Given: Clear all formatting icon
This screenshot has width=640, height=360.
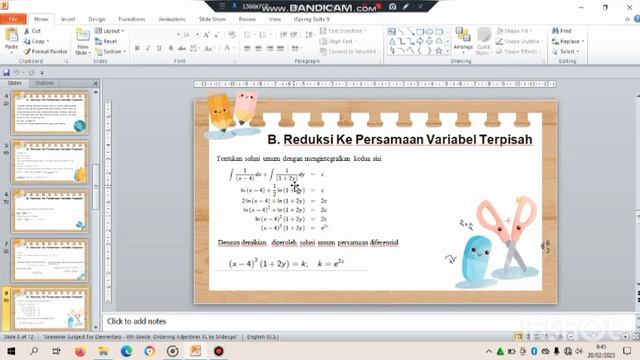Looking at the screenshot, I should click(x=232, y=35).
